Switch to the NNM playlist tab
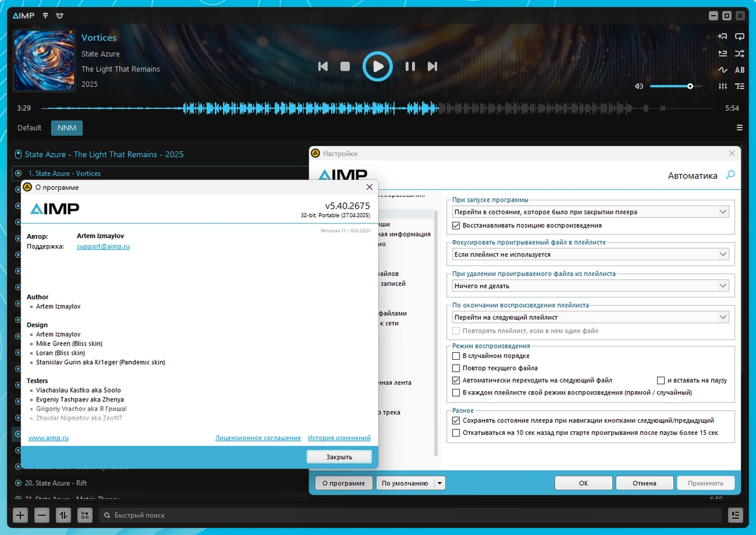 pyautogui.click(x=67, y=128)
